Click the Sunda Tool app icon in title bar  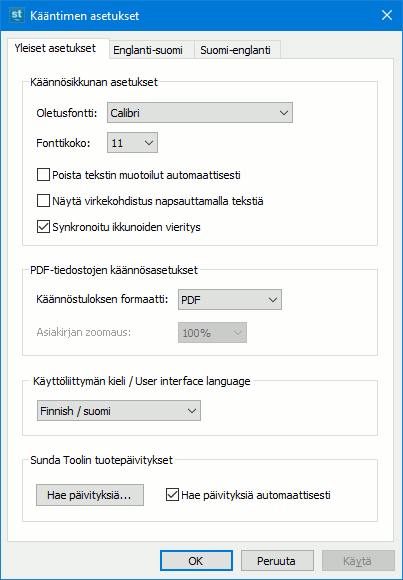[17, 16]
